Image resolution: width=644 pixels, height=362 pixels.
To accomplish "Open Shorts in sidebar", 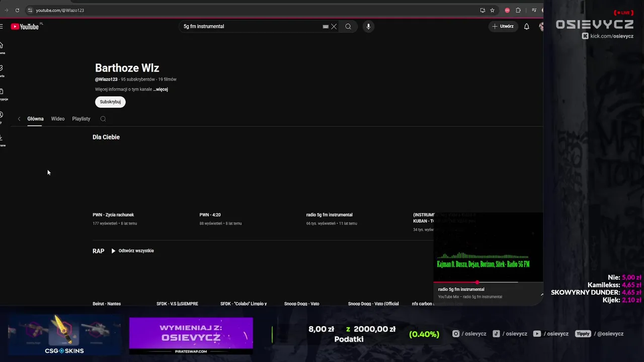I will [x=2, y=71].
